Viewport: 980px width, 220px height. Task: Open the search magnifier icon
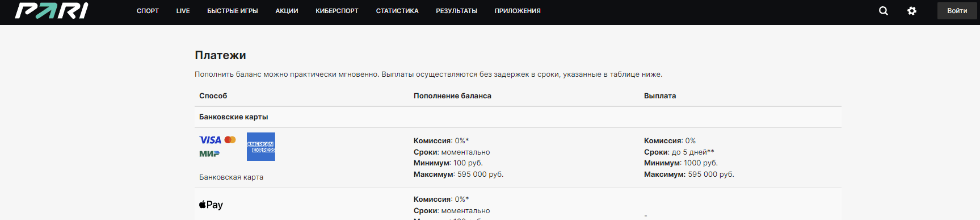click(x=884, y=11)
